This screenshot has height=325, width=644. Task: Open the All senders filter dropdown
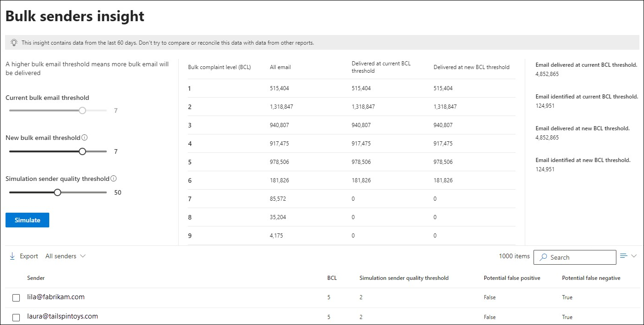pyautogui.click(x=65, y=256)
